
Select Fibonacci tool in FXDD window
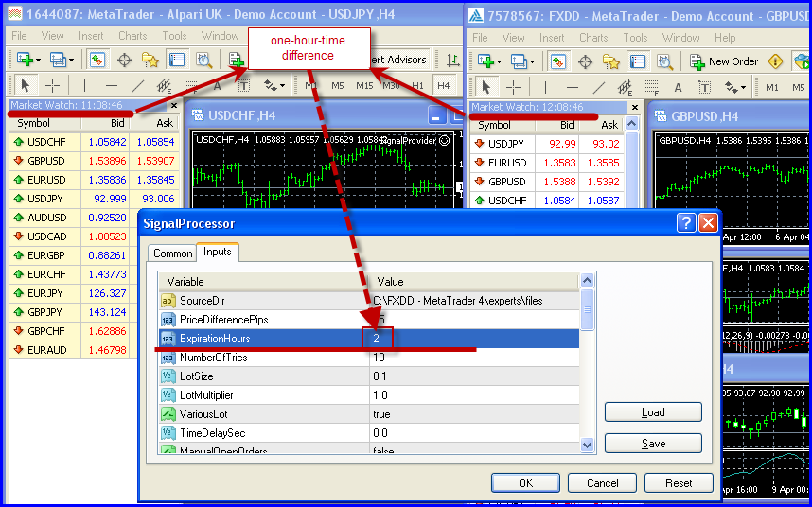(x=651, y=87)
